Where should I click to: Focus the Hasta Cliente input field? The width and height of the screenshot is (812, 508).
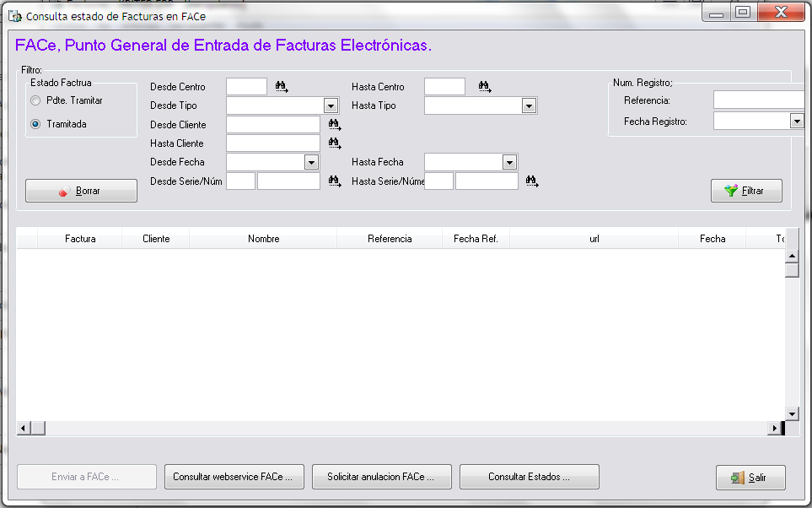click(x=273, y=143)
